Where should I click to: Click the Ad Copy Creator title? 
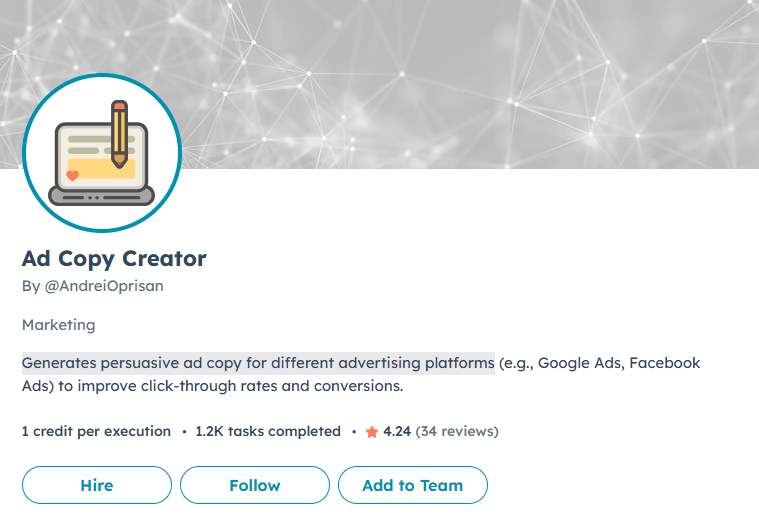click(x=114, y=259)
